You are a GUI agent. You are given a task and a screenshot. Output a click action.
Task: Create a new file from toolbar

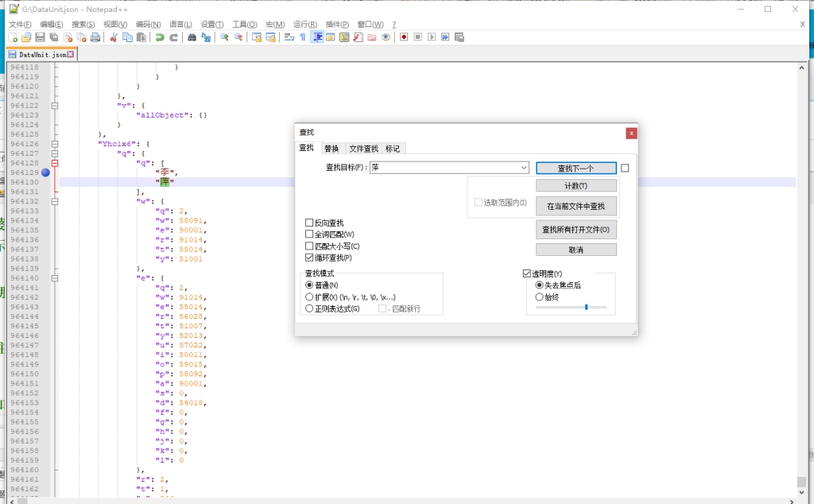(x=13, y=37)
